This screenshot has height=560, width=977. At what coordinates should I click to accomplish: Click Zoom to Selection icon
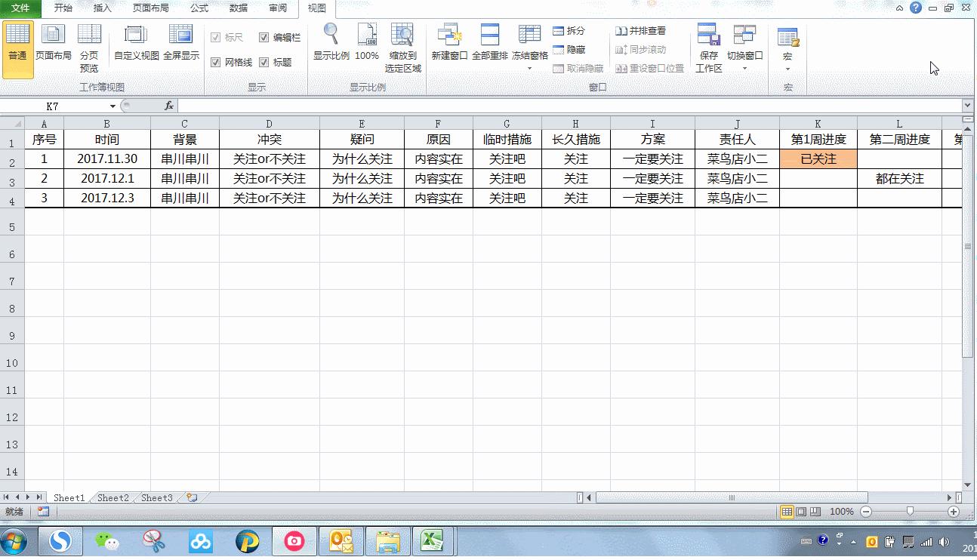pyautogui.click(x=402, y=47)
